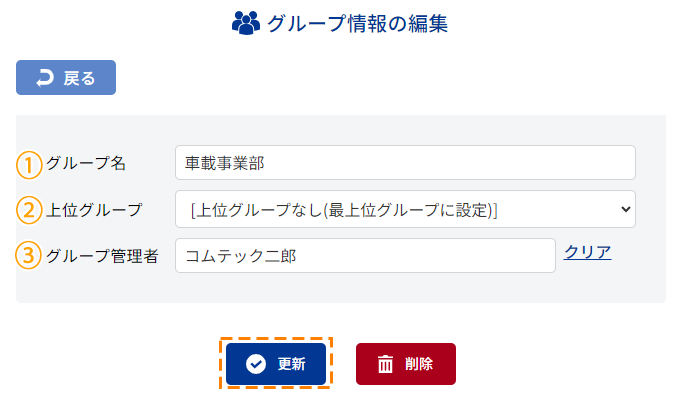Click the return arrow icon on 戻る button

pyautogui.click(x=44, y=78)
